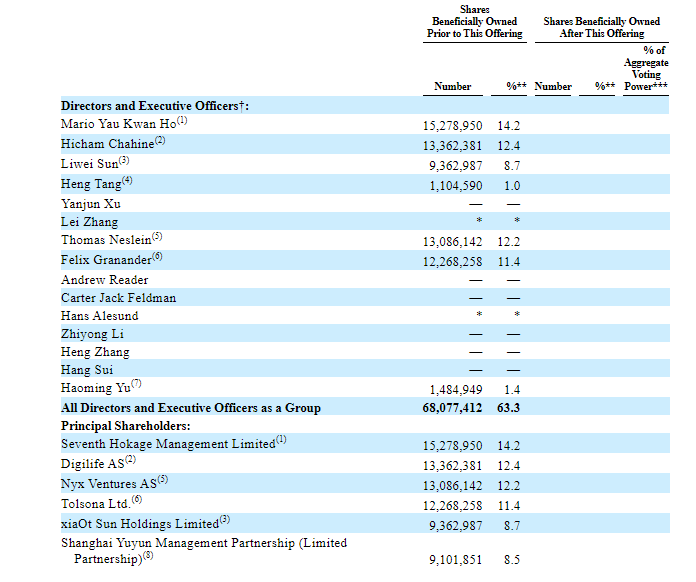Viewport: 696px width, 582px height.
Task: Click the name Carter Jack Feldman
Action: click(x=118, y=298)
